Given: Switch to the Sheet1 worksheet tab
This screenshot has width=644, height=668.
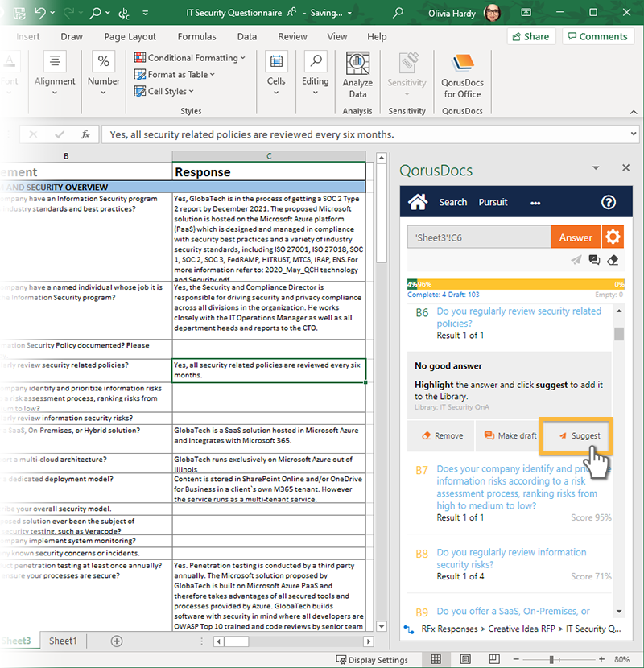Looking at the screenshot, I should pyautogui.click(x=63, y=641).
